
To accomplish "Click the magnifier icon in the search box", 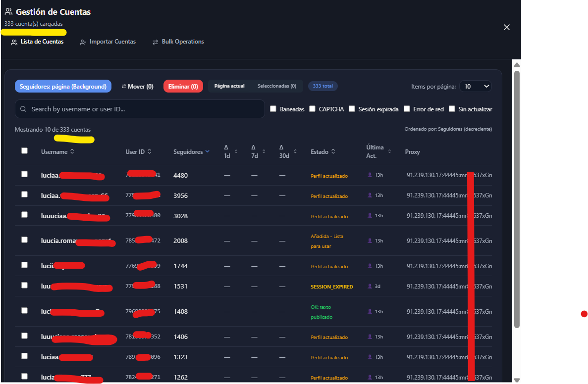I will click(23, 109).
